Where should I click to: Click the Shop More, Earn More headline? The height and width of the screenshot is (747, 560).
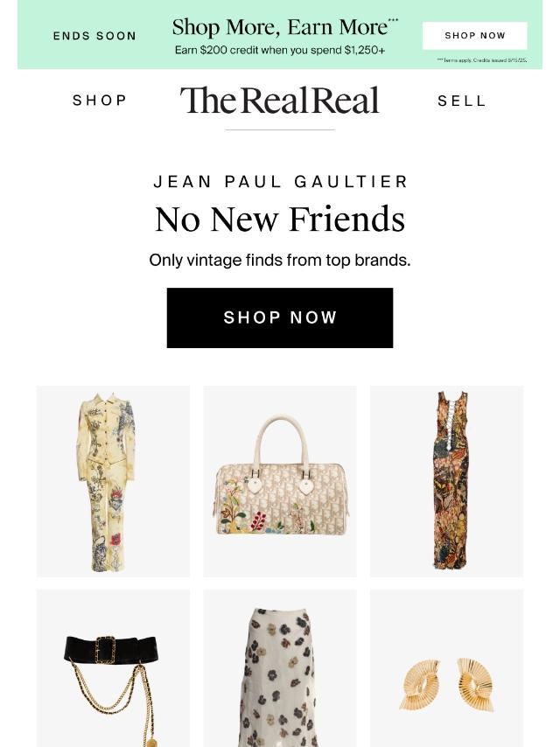tap(284, 27)
